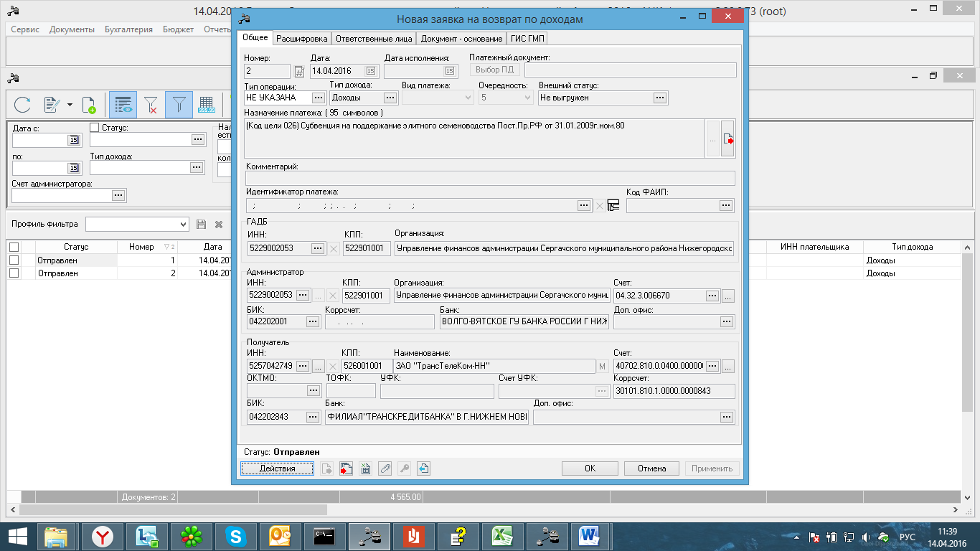
Task: Check the first Отправлен row checkbox
Action: point(14,260)
